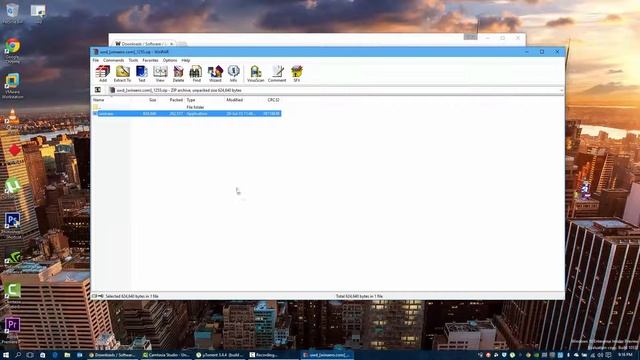Open the Tools menu

[133, 60]
